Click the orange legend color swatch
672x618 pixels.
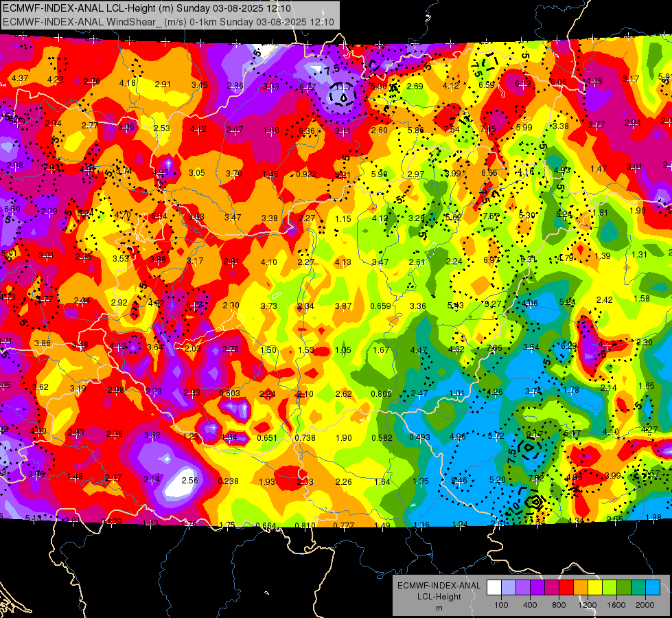581,588
